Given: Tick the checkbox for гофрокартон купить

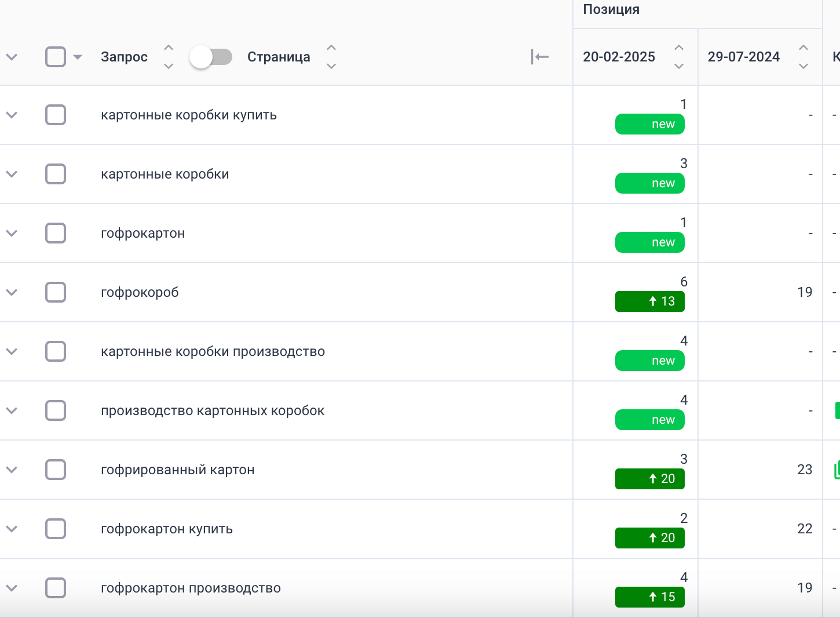Looking at the screenshot, I should click(56, 529).
